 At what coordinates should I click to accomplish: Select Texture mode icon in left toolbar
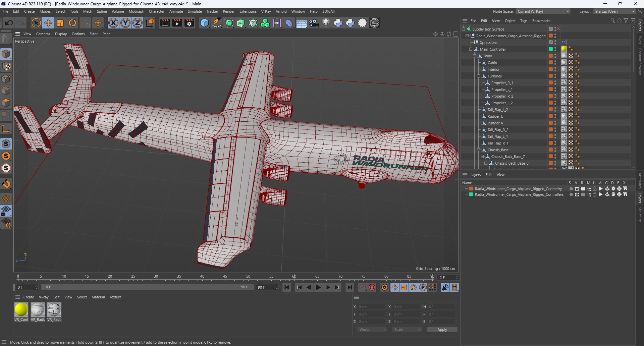6,66
